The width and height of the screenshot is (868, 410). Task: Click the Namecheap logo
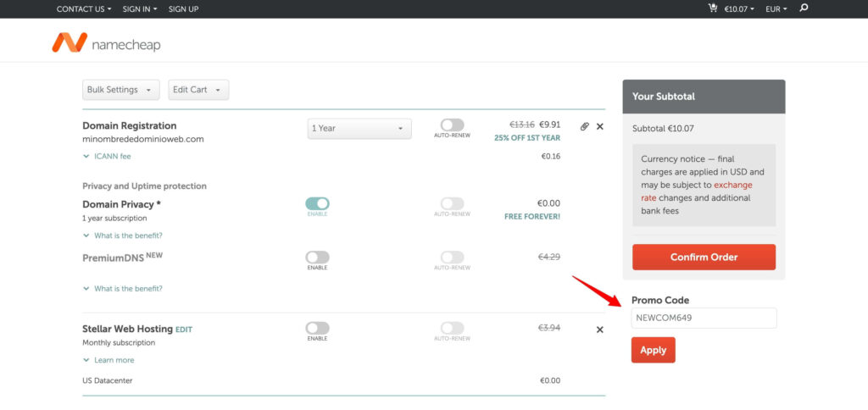pyautogui.click(x=105, y=43)
